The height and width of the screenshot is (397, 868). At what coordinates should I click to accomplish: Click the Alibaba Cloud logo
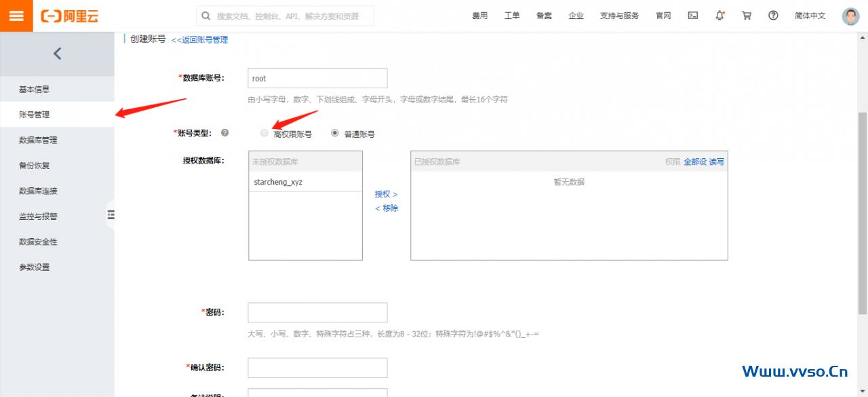click(70, 16)
